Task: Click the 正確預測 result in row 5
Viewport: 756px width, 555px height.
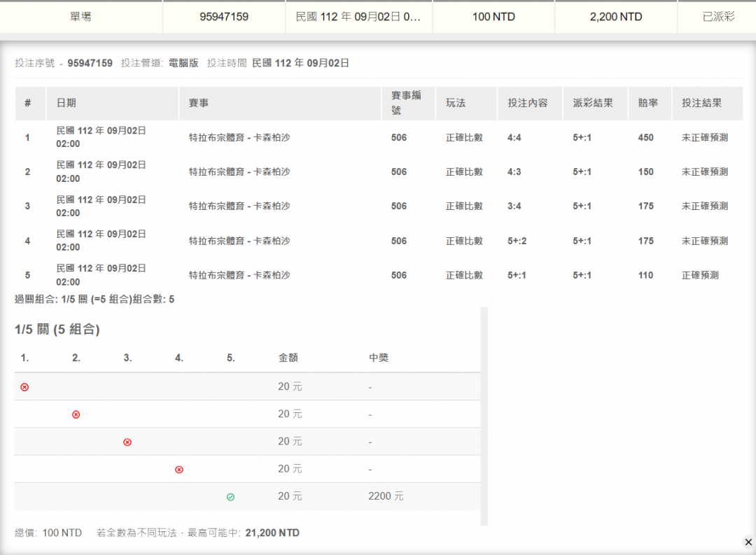Action: coord(700,275)
